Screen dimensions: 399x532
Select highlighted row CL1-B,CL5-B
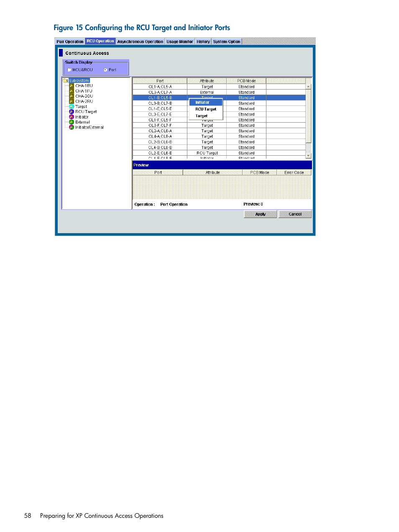coord(219,98)
